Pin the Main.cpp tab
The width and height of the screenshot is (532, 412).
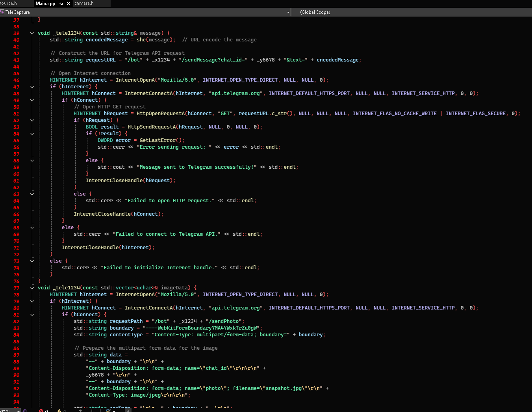pos(61,4)
